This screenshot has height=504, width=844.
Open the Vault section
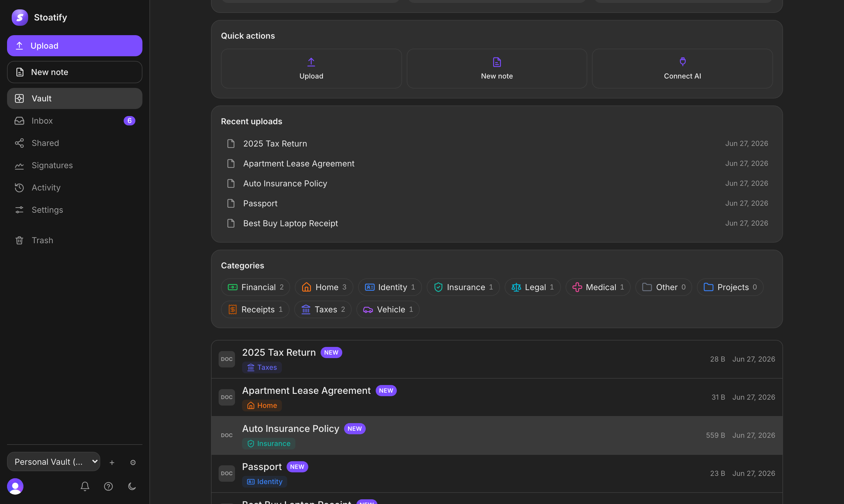[74, 98]
